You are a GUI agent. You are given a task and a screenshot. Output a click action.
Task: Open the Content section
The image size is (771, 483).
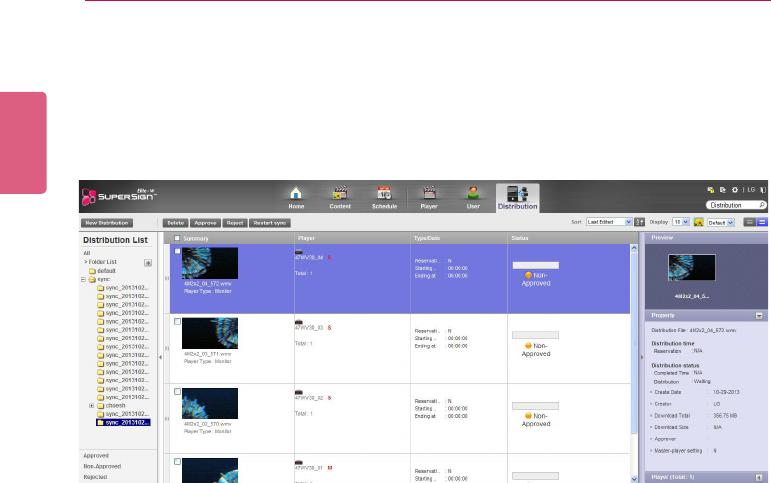point(340,198)
